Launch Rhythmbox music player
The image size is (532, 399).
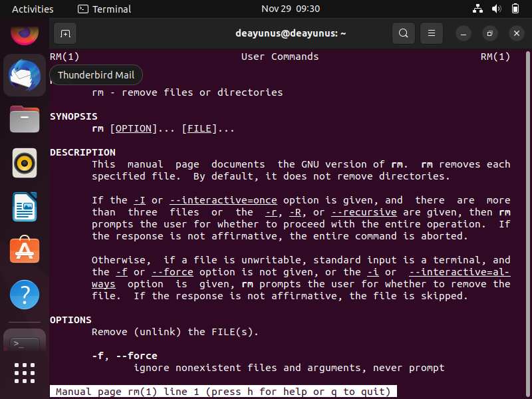click(x=25, y=163)
